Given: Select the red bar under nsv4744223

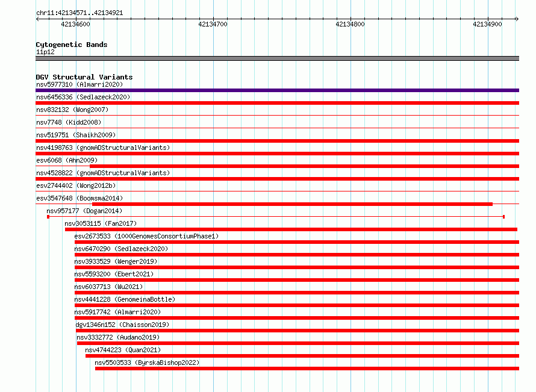Looking at the screenshot, I should coord(302,356).
